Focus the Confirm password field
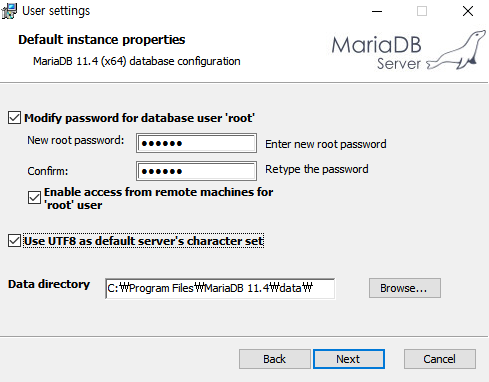This screenshot has width=489, height=382. pyautogui.click(x=196, y=171)
